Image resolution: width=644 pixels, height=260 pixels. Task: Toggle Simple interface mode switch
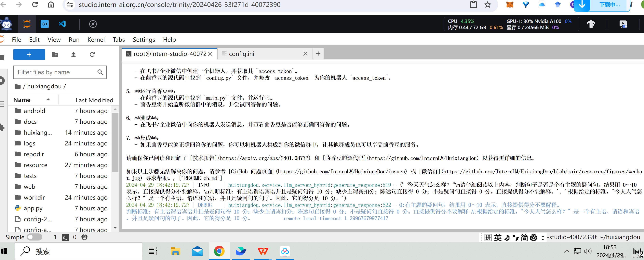(x=34, y=237)
